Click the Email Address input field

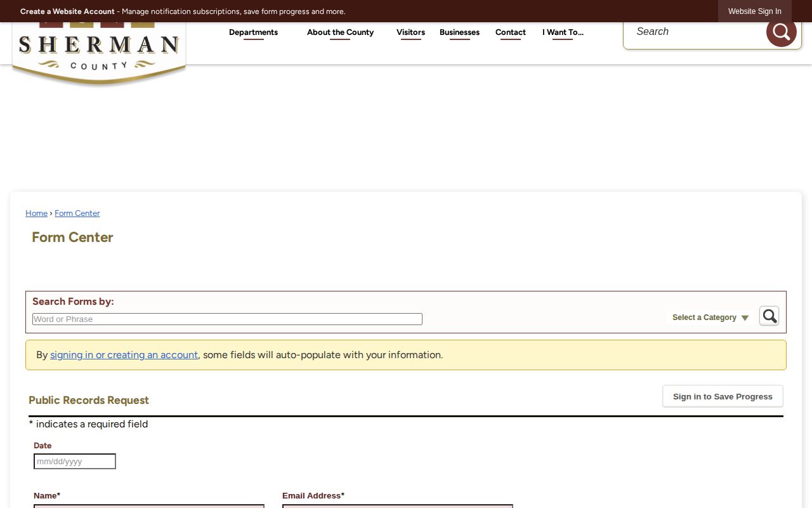[398, 506]
